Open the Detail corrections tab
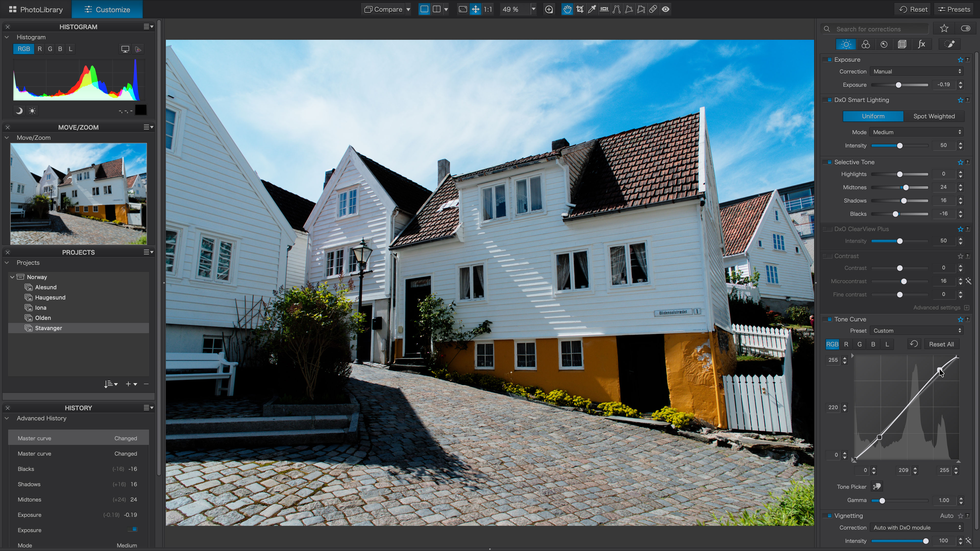The image size is (980, 551). (884, 44)
